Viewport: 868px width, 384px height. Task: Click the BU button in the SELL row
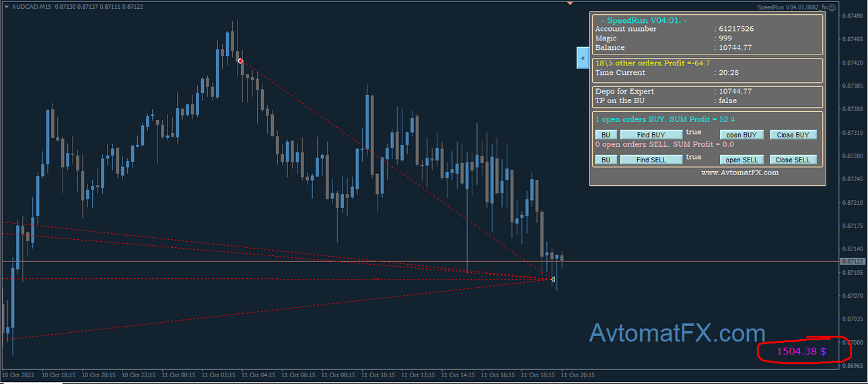point(606,160)
